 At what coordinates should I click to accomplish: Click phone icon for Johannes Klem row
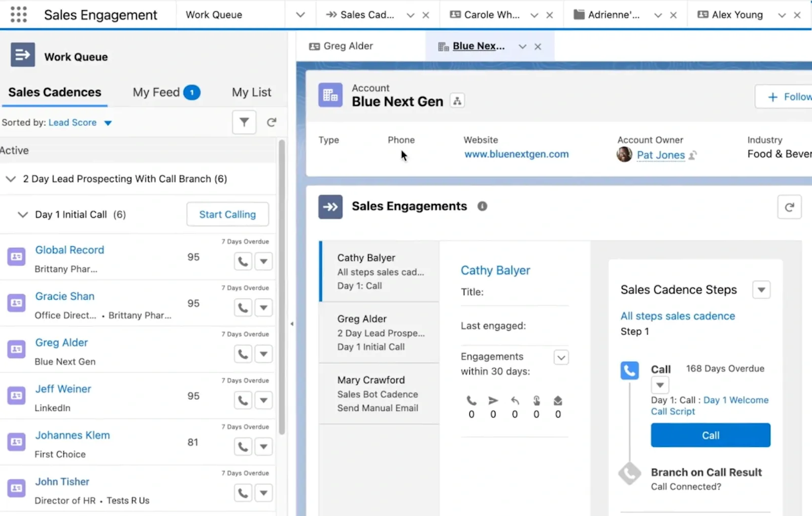(243, 447)
